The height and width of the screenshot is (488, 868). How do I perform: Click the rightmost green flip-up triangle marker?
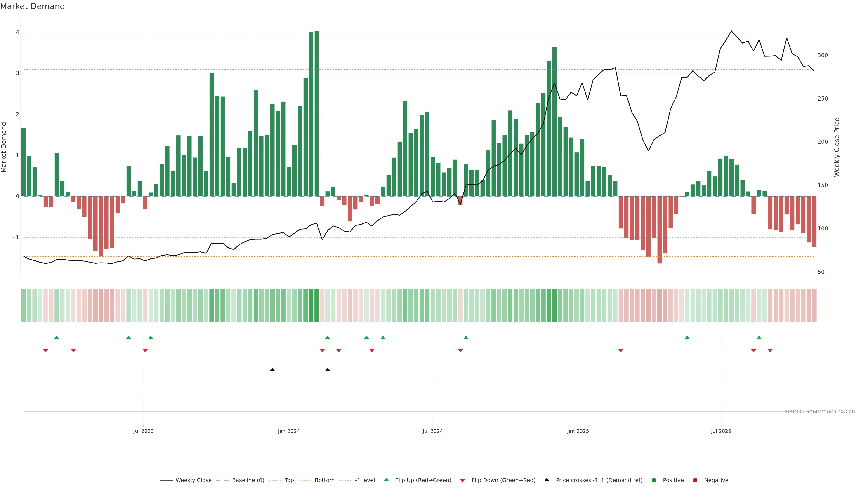[759, 338]
